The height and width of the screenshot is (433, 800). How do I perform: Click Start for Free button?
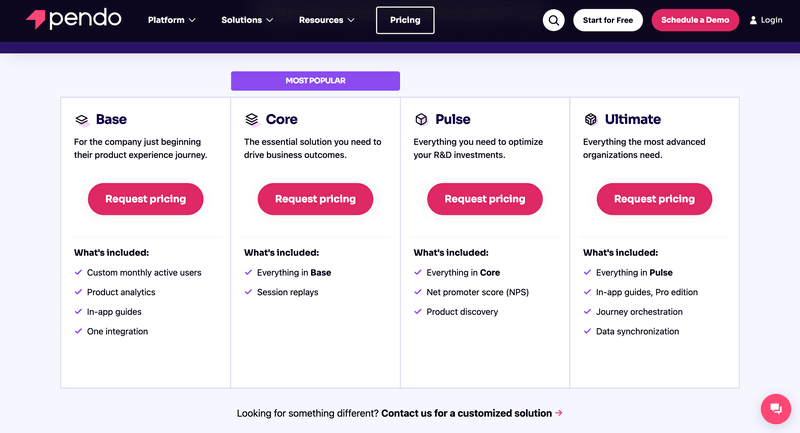tap(608, 20)
